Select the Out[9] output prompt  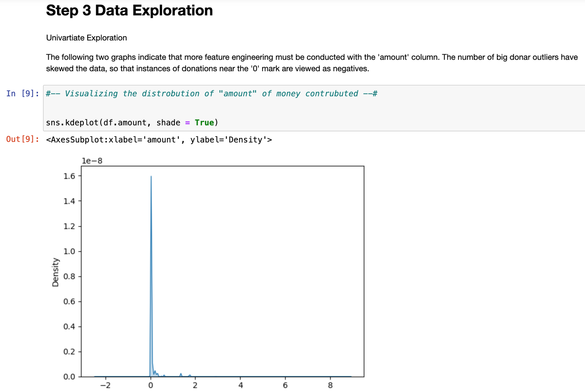coord(22,139)
